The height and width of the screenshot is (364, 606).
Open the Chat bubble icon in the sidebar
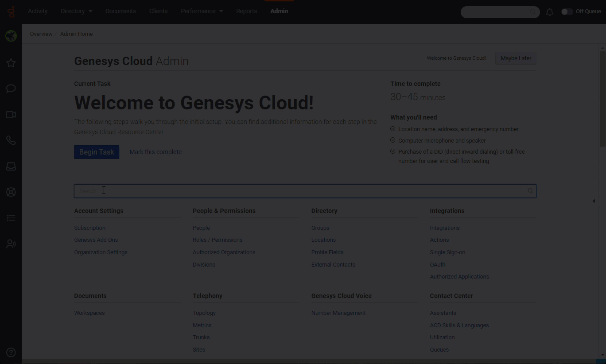[11, 89]
